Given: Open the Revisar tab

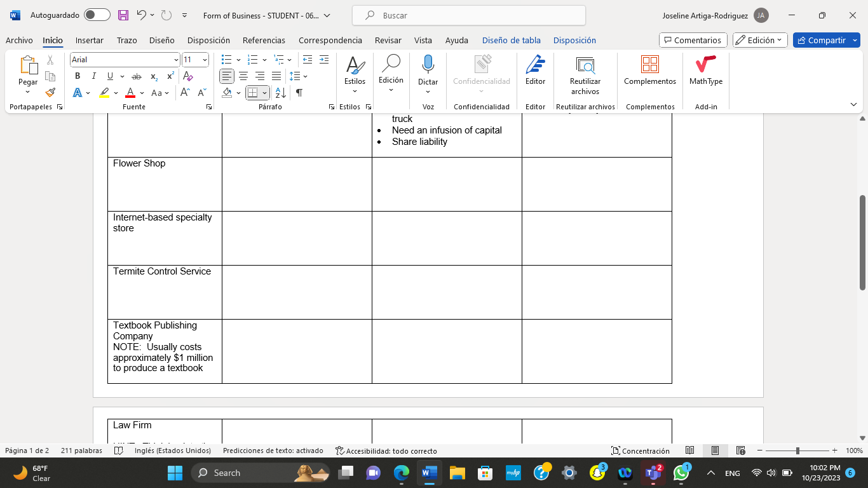Looking at the screenshot, I should coord(388,40).
